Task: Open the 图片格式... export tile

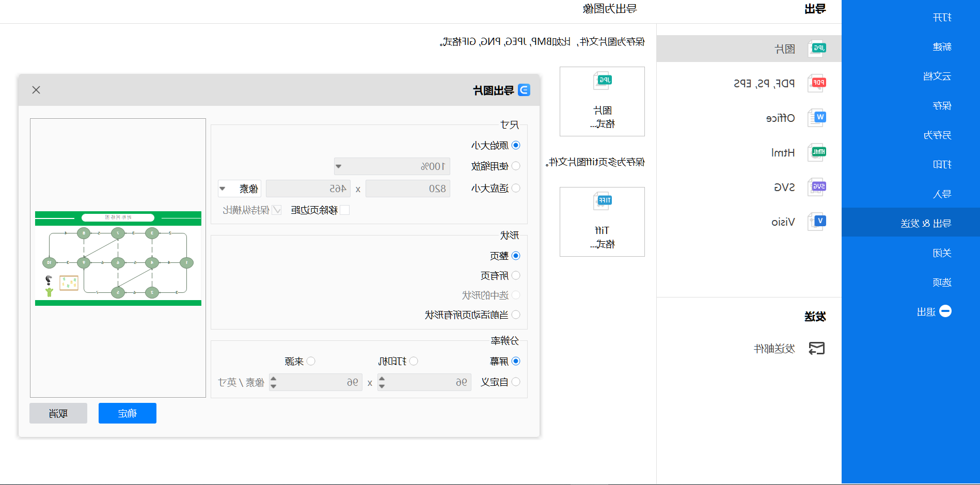Action: [x=603, y=102]
